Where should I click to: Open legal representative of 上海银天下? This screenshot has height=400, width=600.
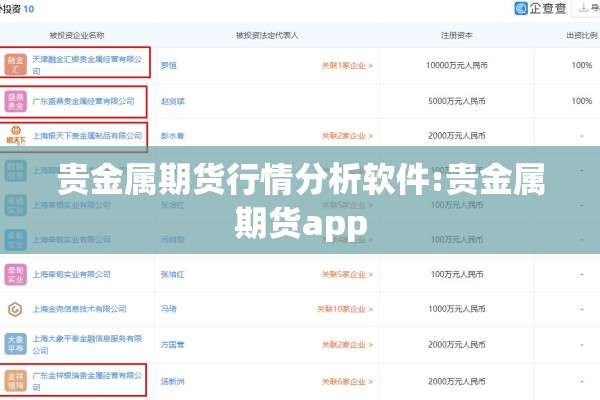[x=173, y=136]
